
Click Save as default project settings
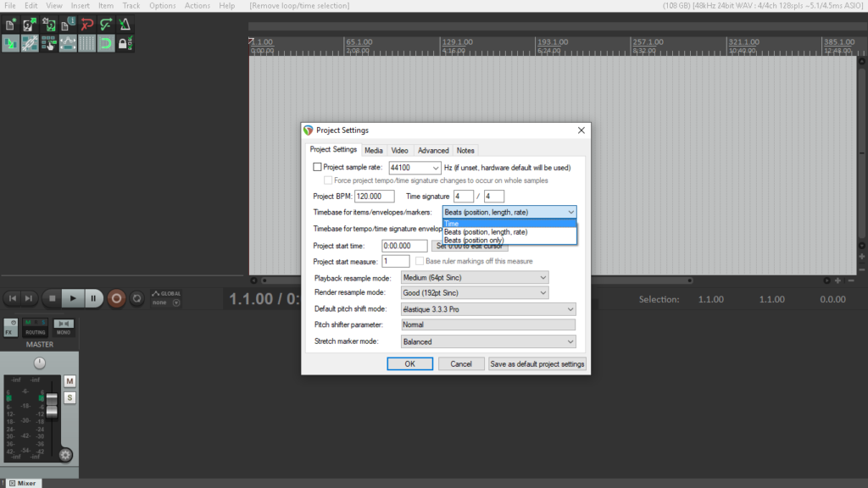(537, 364)
